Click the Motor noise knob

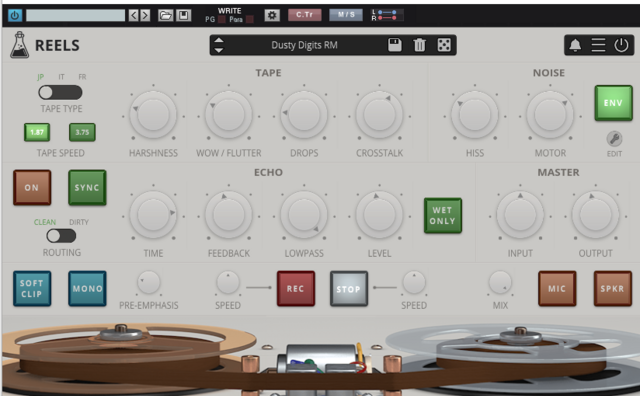coord(550,115)
